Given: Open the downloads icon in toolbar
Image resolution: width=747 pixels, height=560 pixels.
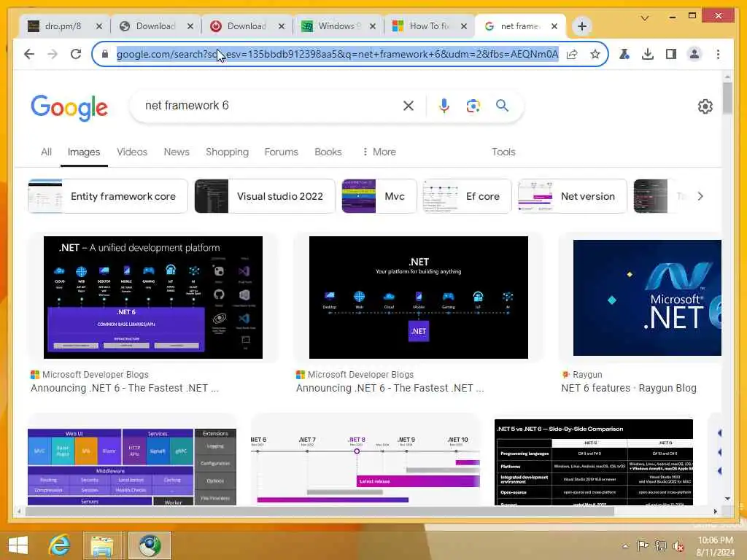Looking at the screenshot, I should pos(648,54).
